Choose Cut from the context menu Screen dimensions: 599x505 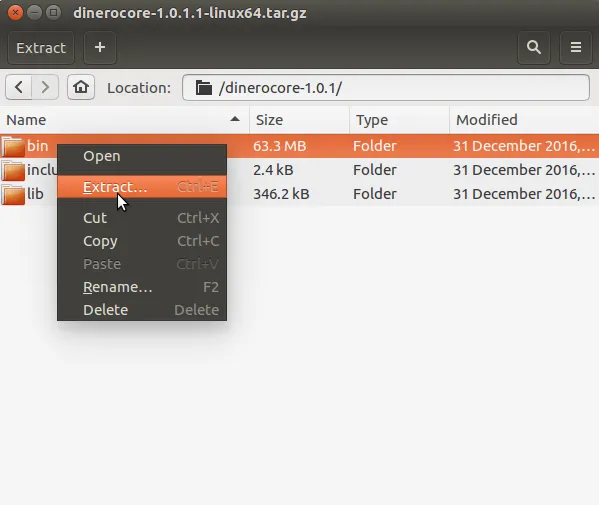[142, 218]
